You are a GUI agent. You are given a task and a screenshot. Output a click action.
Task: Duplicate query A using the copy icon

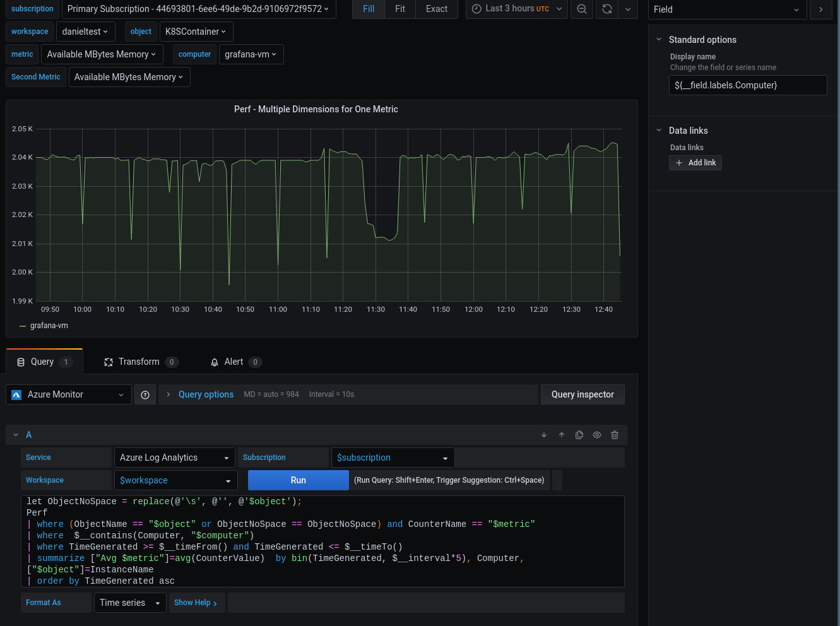[579, 435]
